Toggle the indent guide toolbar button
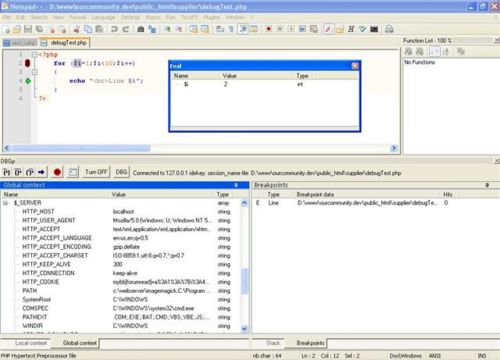The image size is (500, 360). [243, 29]
